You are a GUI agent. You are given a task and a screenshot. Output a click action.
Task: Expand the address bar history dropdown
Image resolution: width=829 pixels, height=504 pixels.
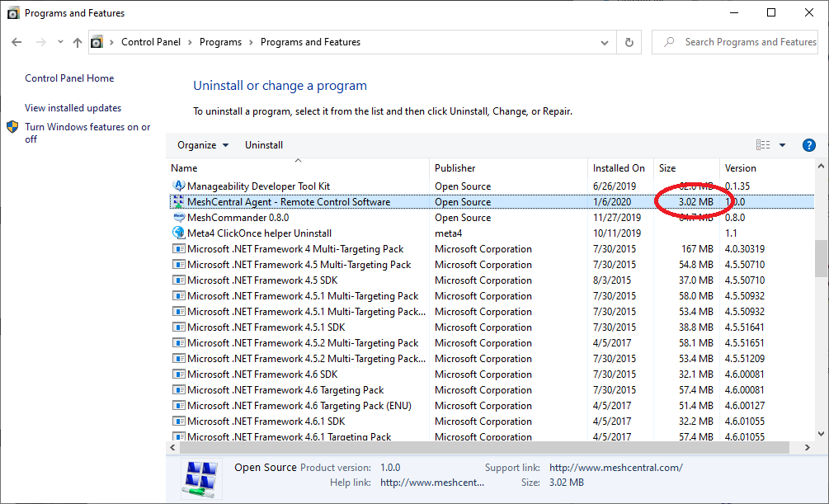[605, 42]
